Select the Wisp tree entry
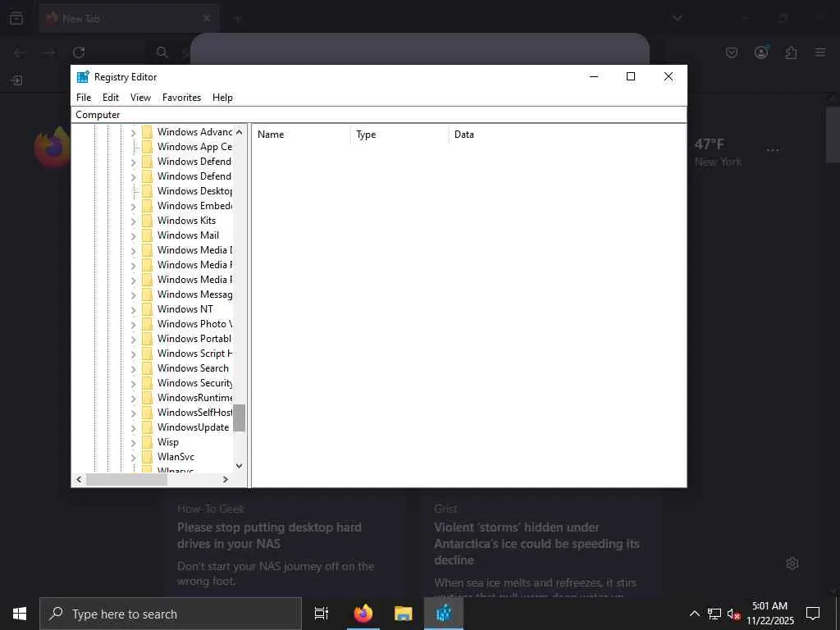Image resolution: width=840 pixels, height=630 pixels. click(x=167, y=442)
